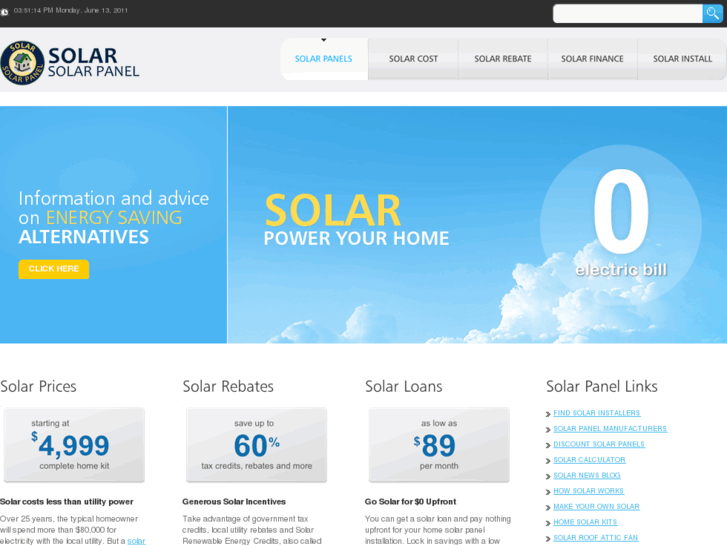The height and width of the screenshot is (545, 727).
Task: Click the Solar Solar Panel logo badge
Action: coord(22,63)
